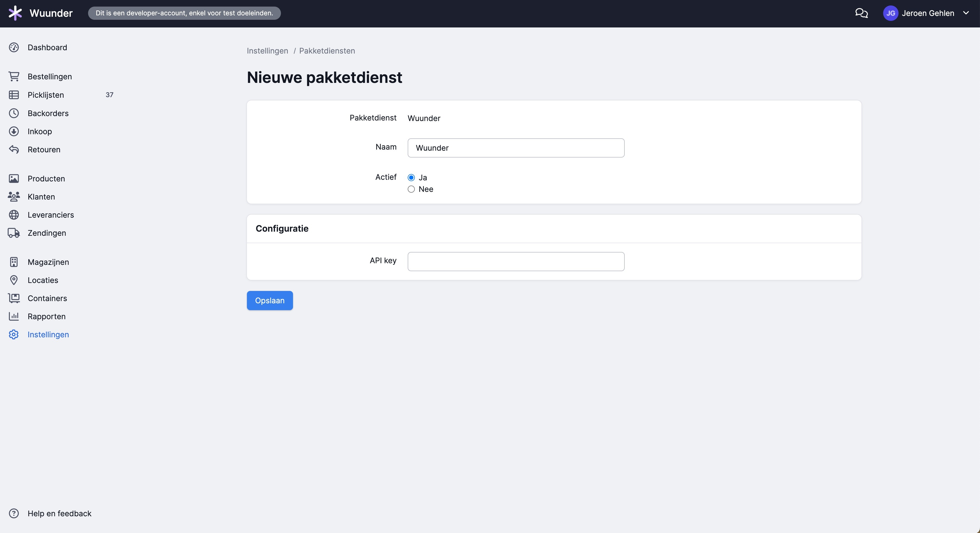This screenshot has height=533, width=980.
Task: Click the Picklijsten table icon
Action: click(x=14, y=95)
